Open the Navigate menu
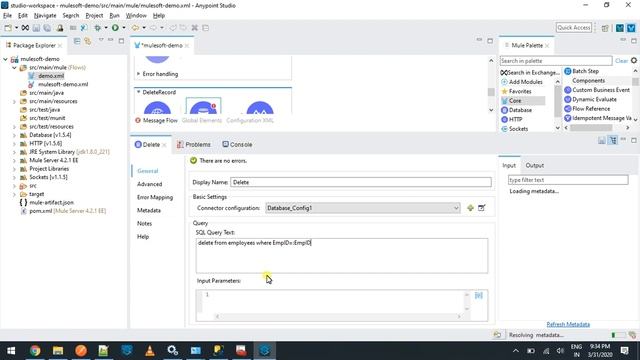This screenshot has width=640, height=360. pyautogui.click(x=45, y=16)
